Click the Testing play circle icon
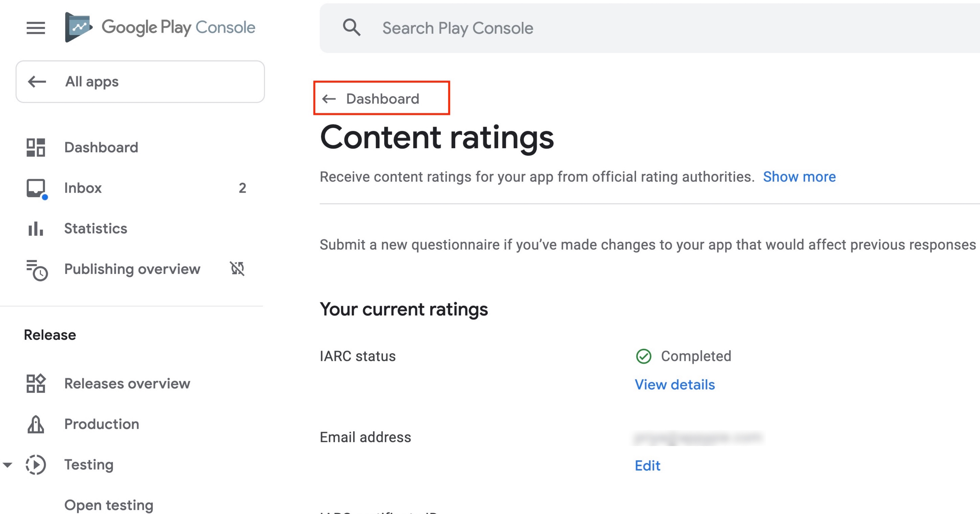The width and height of the screenshot is (980, 514). pos(36,464)
